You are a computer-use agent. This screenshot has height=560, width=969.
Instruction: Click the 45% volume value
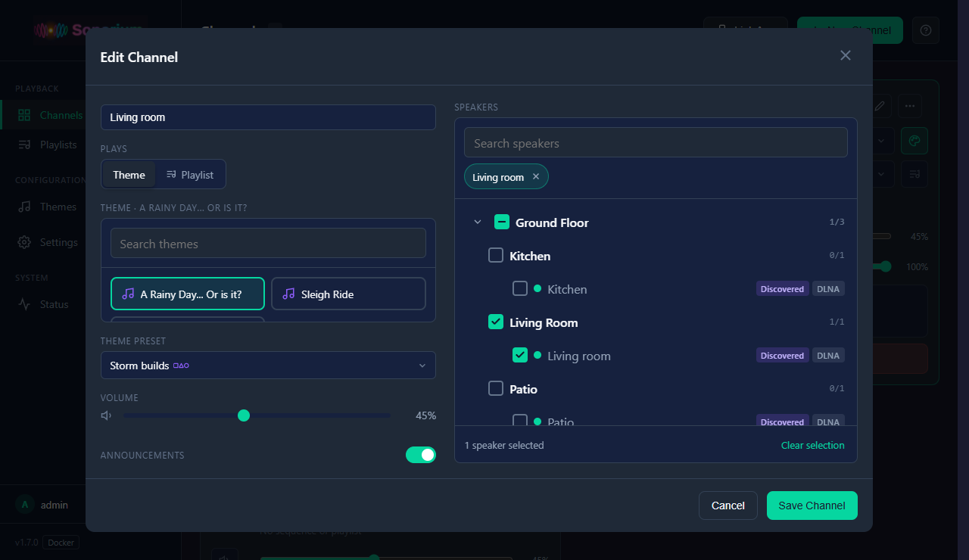(425, 415)
